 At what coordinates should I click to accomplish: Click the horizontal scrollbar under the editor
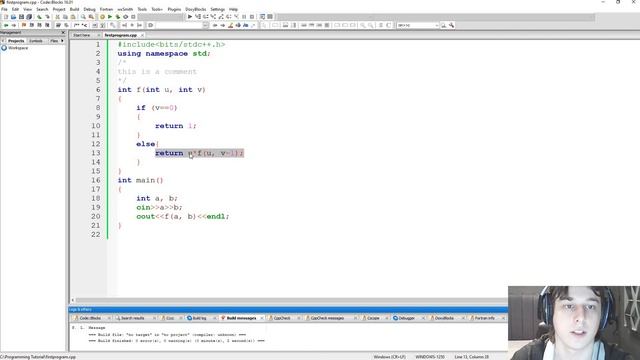(289, 300)
